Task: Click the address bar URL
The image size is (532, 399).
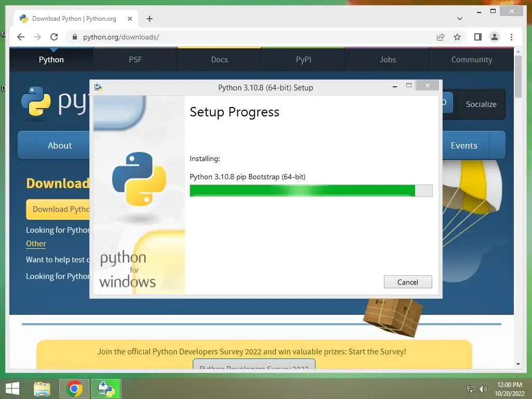Action: click(121, 37)
